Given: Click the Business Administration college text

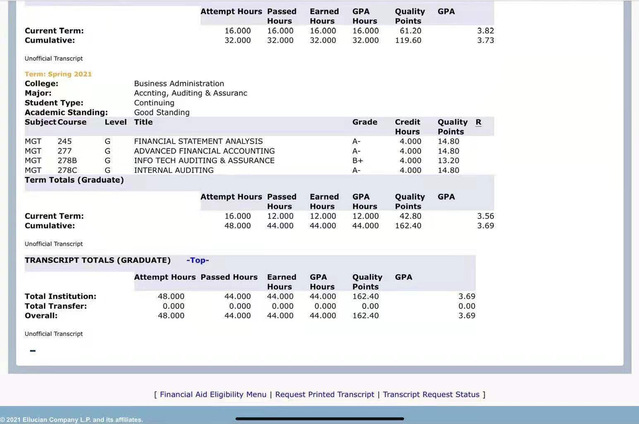Looking at the screenshot, I should [179, 84].
